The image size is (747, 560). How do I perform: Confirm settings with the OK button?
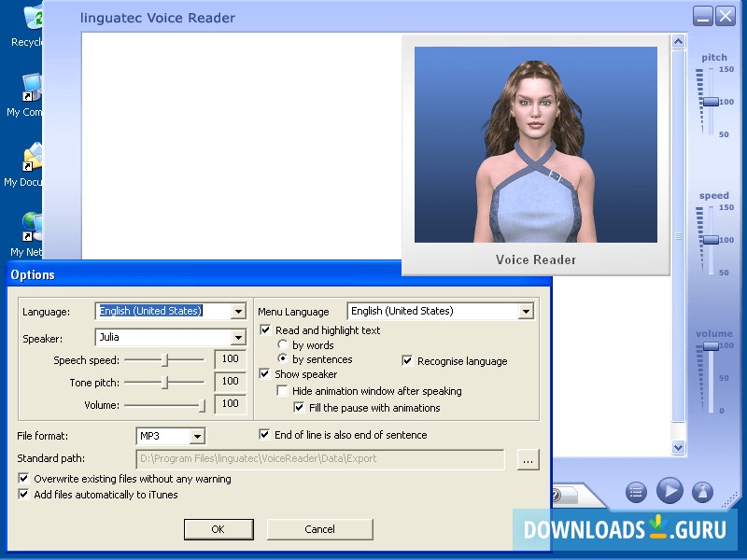[218, 528]
